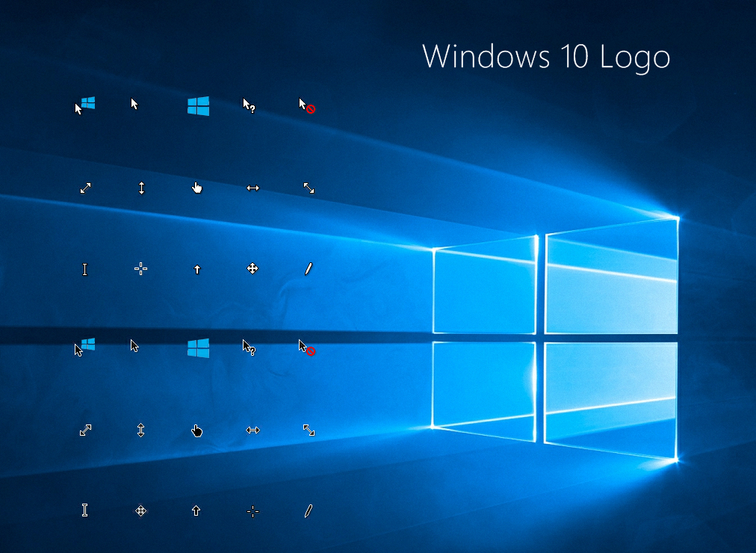Viewport: 756px width, 553px height.
Task: Click the diagonal resize cursor in top row
Action: click(x=84, y=188)
